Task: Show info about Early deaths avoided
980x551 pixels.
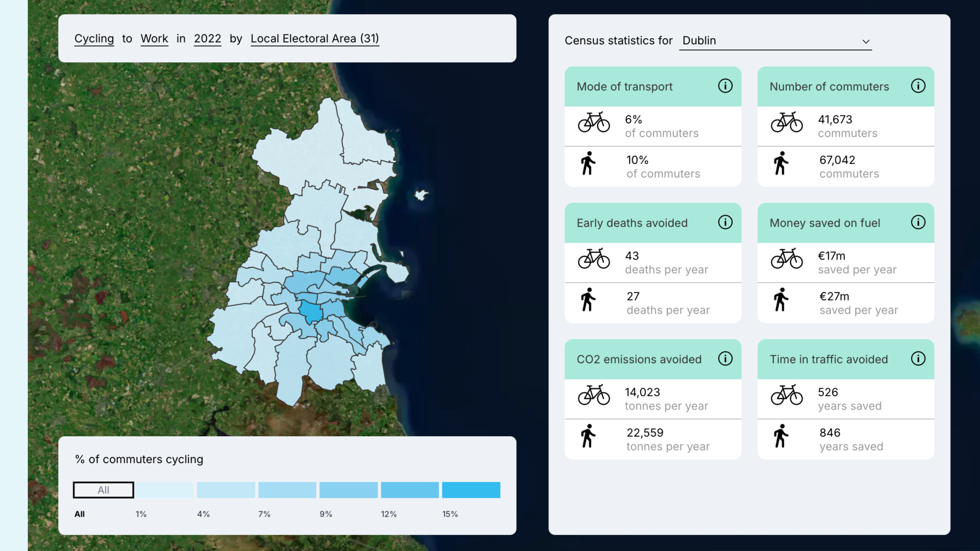Action: 725,222
